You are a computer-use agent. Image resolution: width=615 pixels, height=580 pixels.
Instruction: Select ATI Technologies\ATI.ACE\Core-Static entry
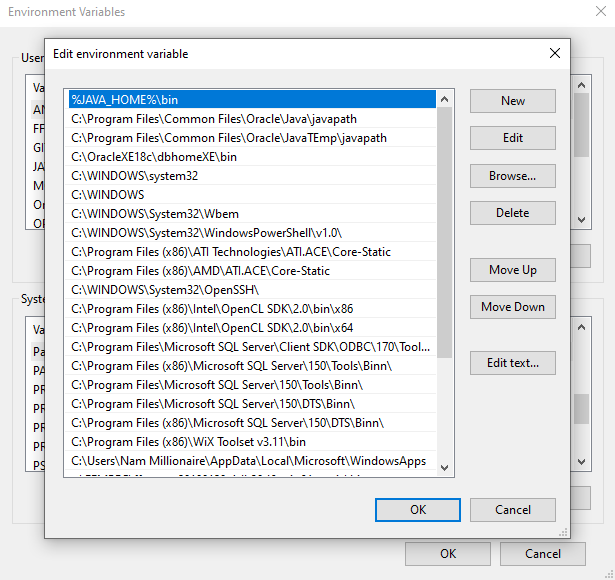[x=252, y=252]
